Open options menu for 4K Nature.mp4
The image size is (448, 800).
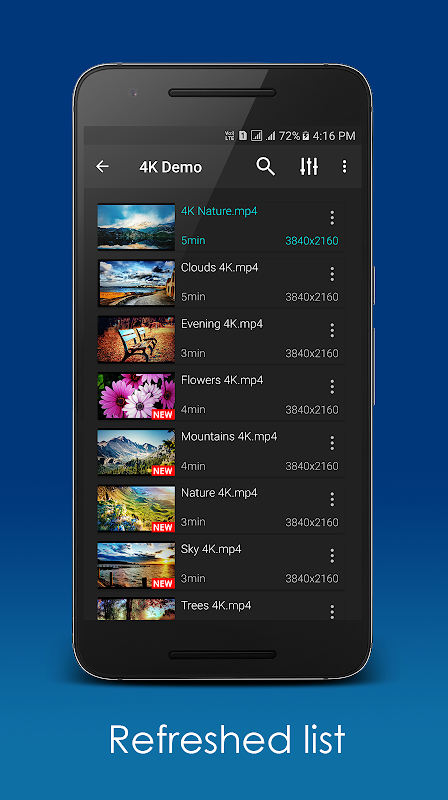point(332,218)
